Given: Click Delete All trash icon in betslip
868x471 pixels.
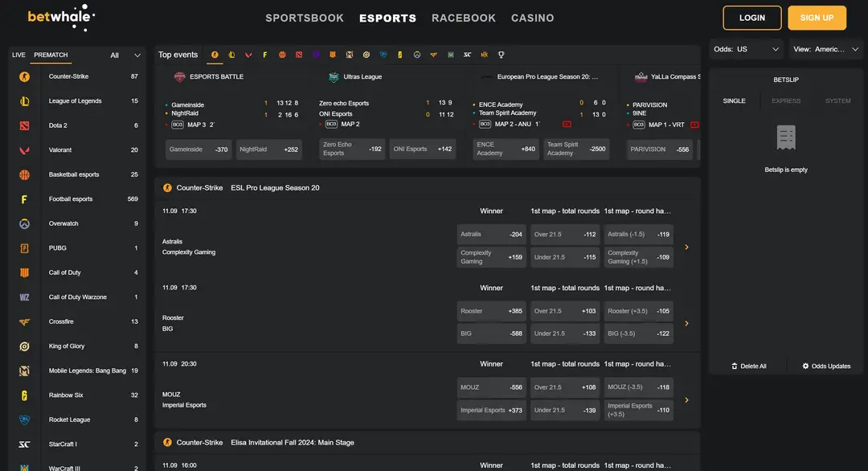Looking at the screenshot, I should [735, 366].
